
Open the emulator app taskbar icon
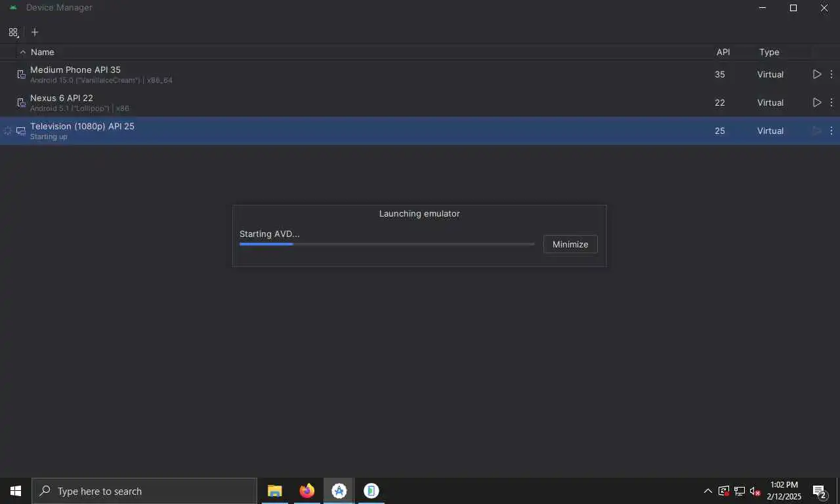click(x=371, y=491)
